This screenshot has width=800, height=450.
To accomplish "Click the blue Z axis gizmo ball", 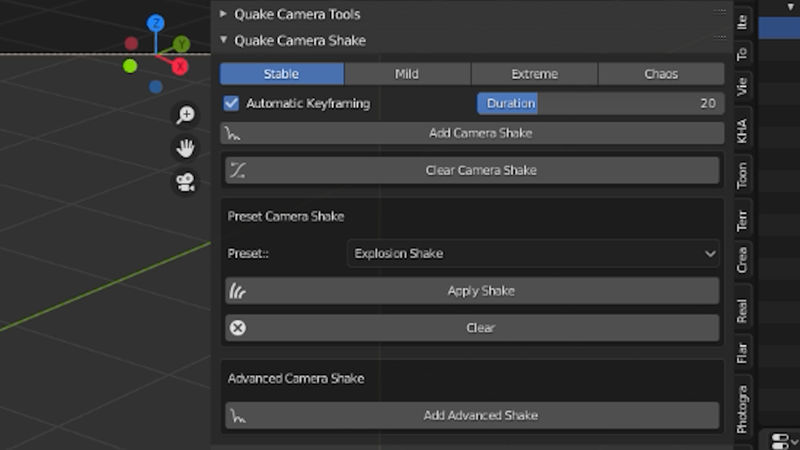I will tap(156, 23).
